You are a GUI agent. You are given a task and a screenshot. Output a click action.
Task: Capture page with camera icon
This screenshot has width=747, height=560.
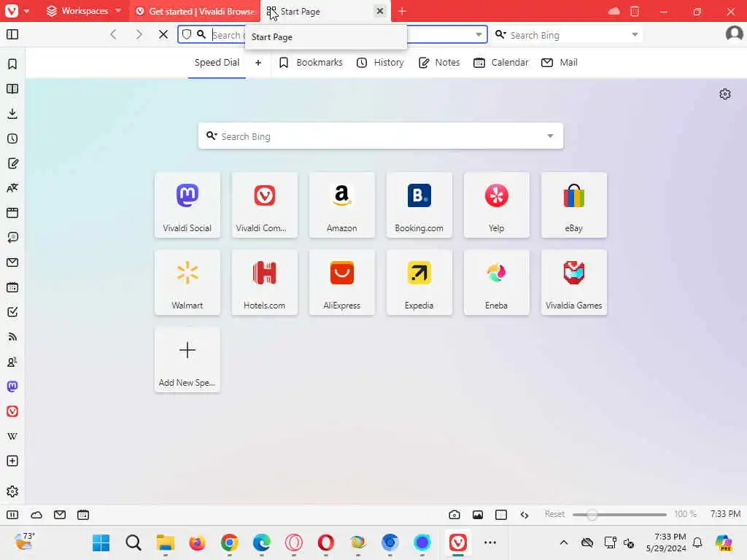click(454, 514)
